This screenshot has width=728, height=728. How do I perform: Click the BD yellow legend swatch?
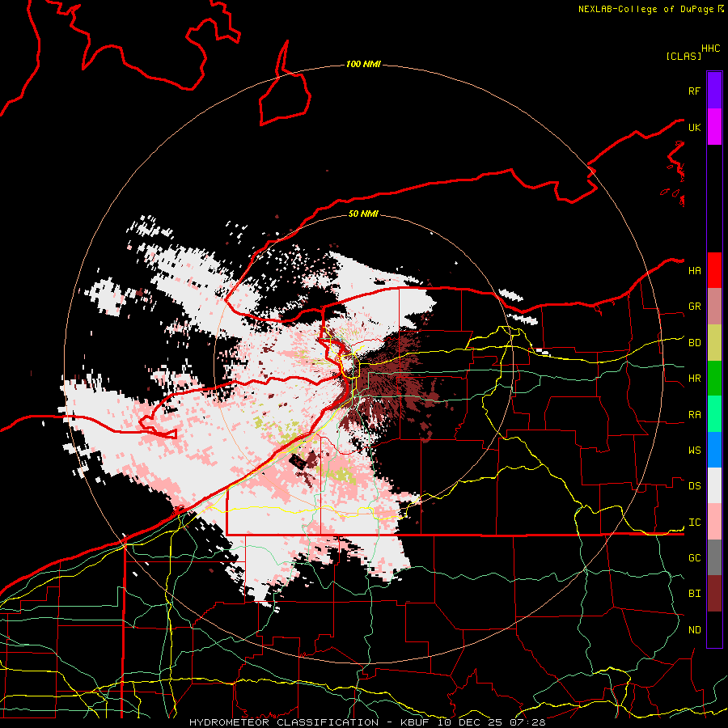(714, 343)
